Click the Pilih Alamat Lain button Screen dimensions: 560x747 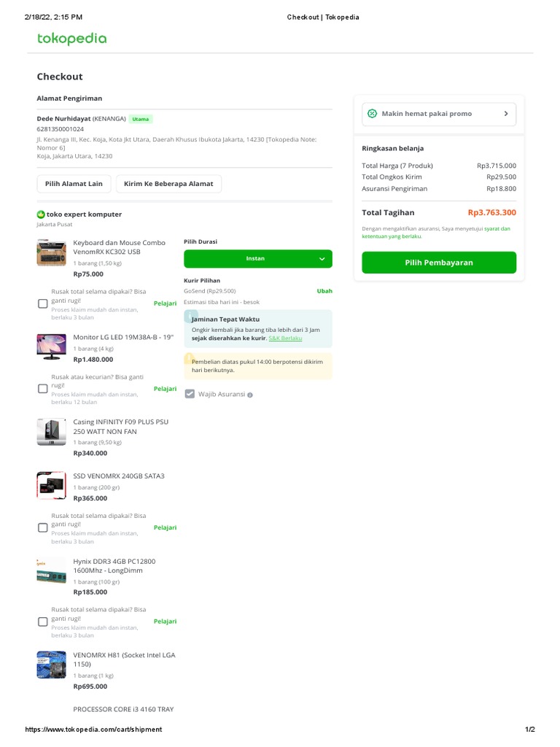tap(74, 184)
